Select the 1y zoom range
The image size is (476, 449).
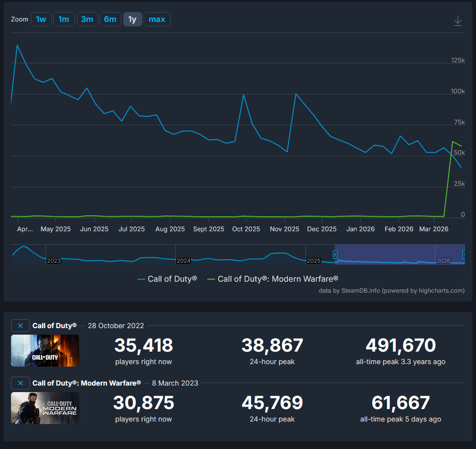pos(132,19)
